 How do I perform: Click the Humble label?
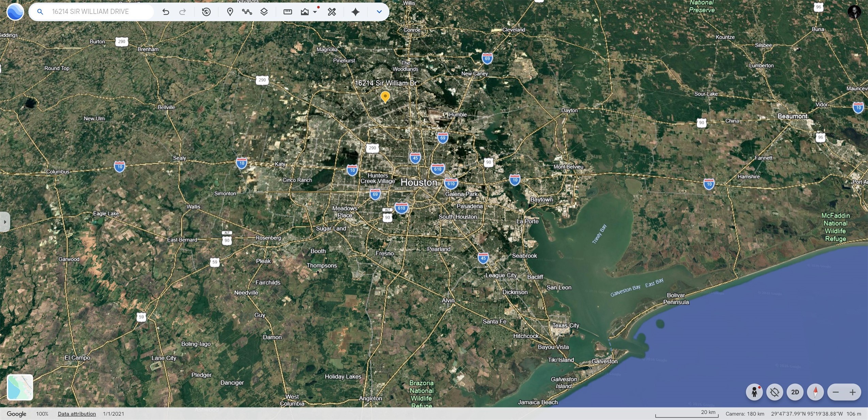458,114
